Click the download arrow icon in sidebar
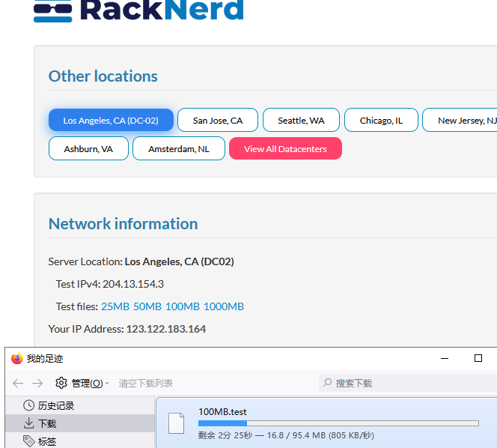 coord(29,423)
